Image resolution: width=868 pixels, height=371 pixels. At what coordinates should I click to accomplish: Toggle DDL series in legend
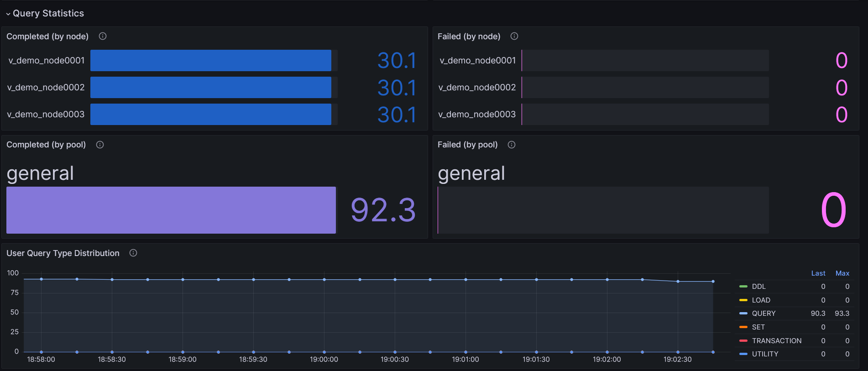[x=758, y=287]
